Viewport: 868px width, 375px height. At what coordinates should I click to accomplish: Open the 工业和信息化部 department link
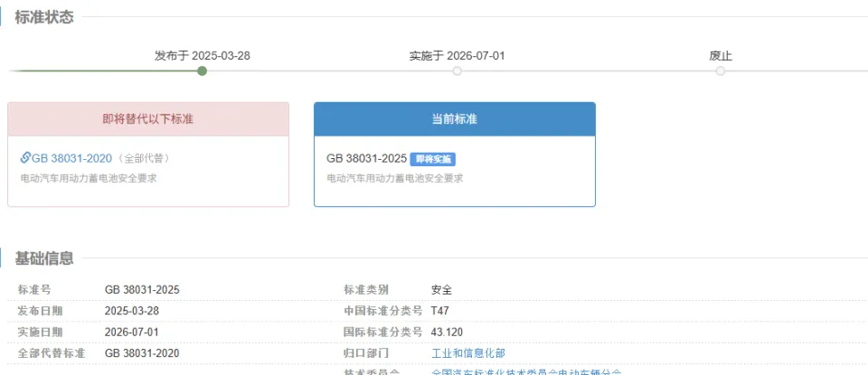point(468,353)
